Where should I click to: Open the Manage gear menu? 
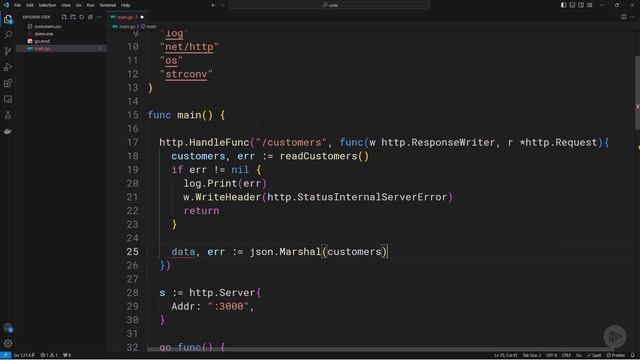tap(8, 344)
